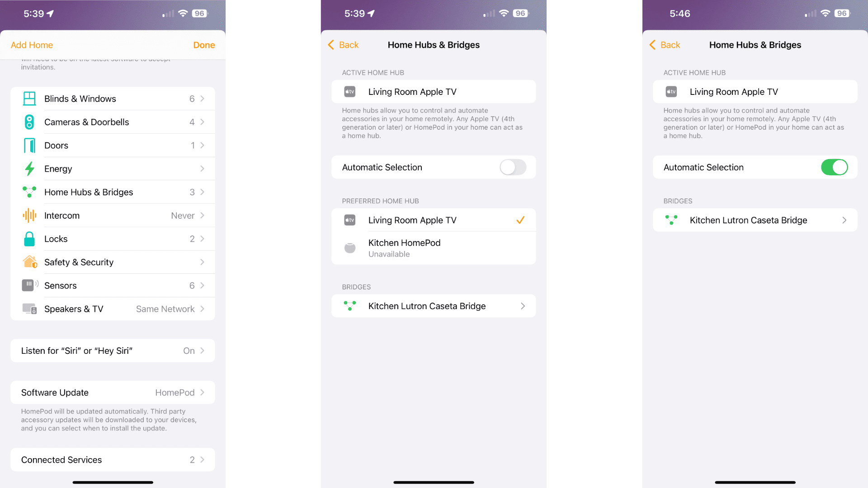Click the Living Room Apple TV hub icon
This screenshot has width=868, height=488.
(349, 92)
